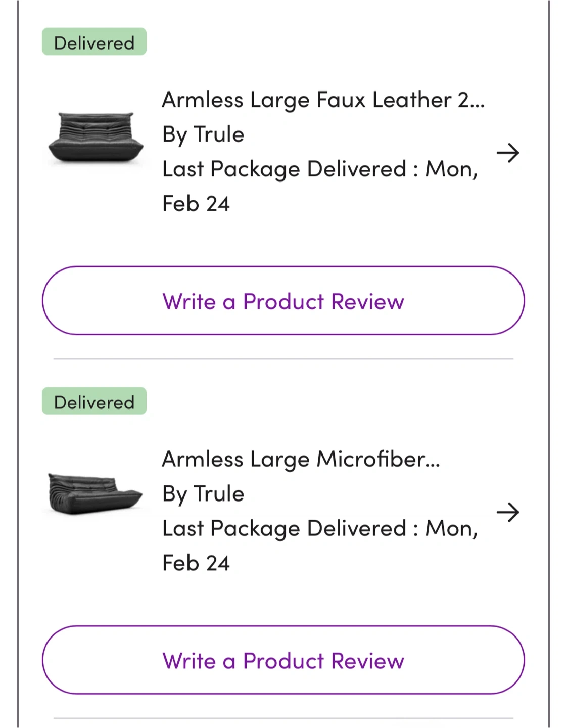Write a review for Microfiber sofa
The height and width of the screenshot is (728, 567).
(283, 660)
